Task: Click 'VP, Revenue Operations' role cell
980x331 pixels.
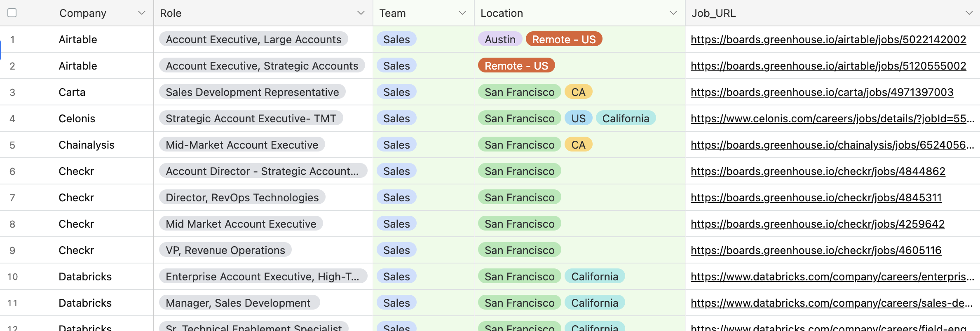Action: click(225, 250)
